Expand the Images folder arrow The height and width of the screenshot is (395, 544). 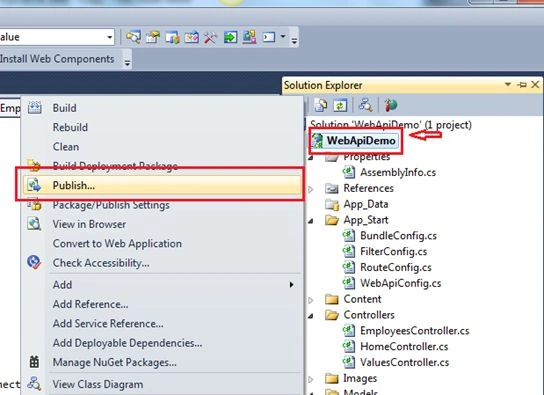311,379
